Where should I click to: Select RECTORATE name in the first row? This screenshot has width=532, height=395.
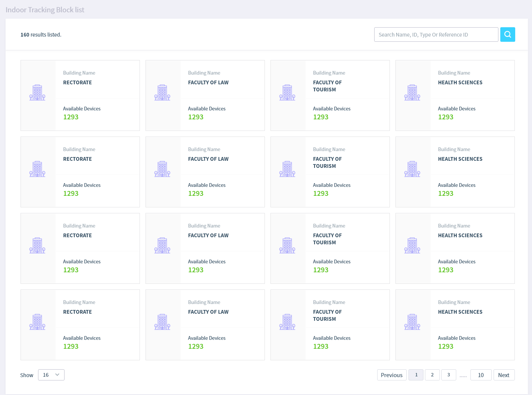pos(78,82)
